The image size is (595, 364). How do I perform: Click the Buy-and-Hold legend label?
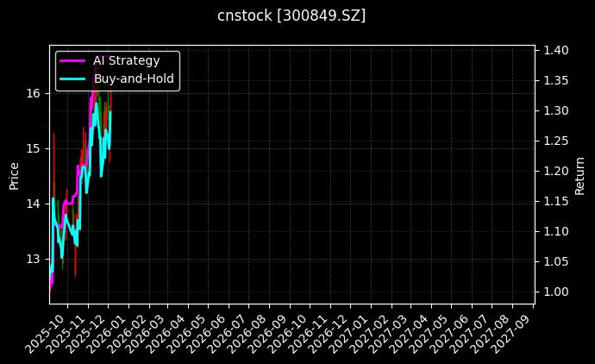134,78
